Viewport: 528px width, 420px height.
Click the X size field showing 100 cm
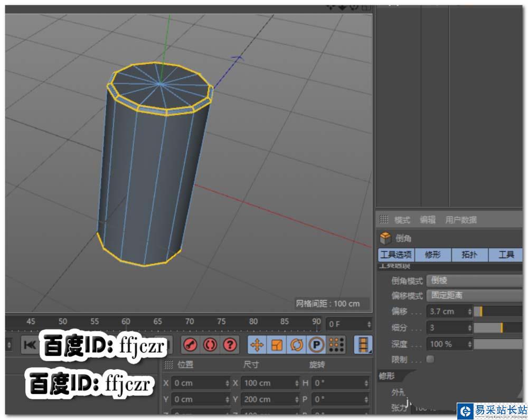tap(268, 383)
